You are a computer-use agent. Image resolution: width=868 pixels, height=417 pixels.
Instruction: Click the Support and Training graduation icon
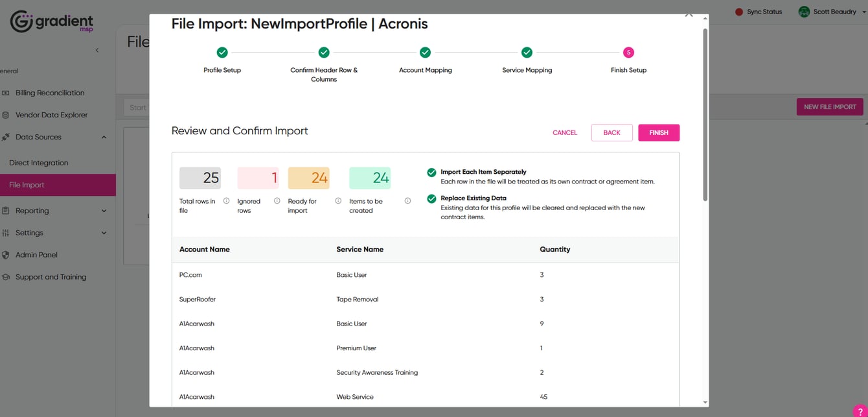point(6,277)
